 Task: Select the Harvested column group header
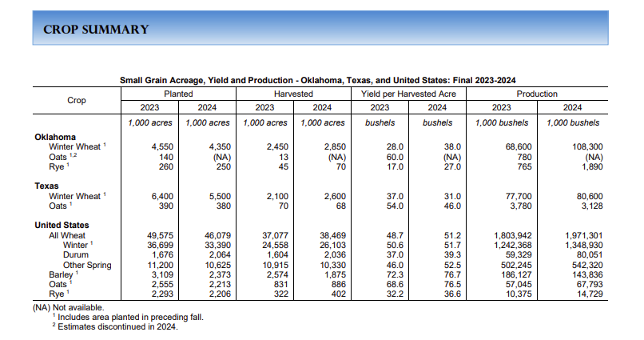tap(293, 94)
